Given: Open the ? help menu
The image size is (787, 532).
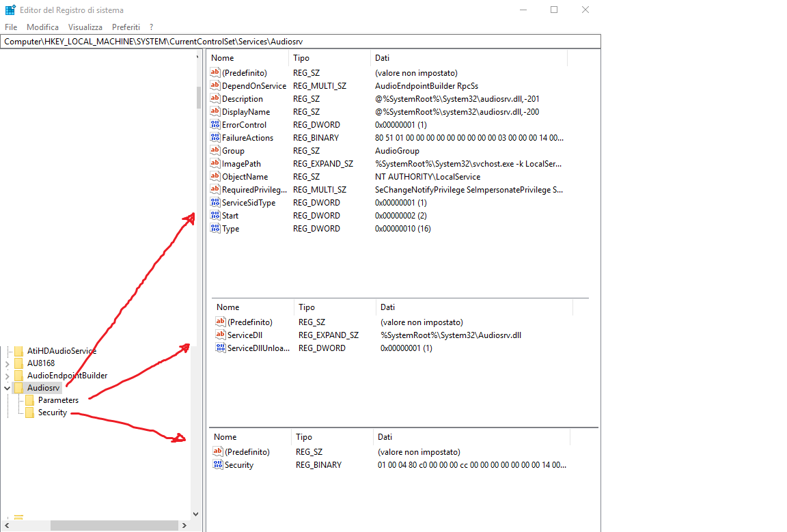Looking at the screenshot, I should 151,27.
